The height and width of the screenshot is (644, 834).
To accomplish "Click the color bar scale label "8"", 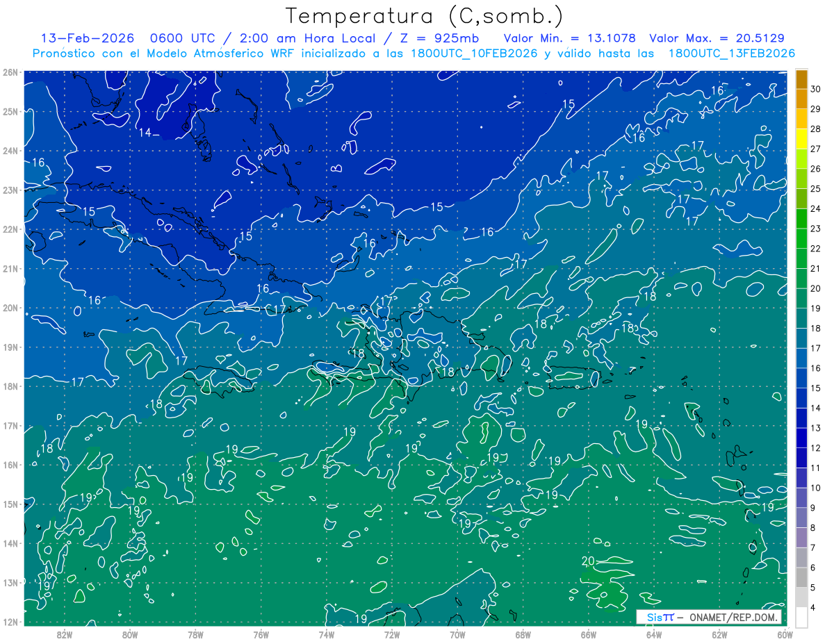I will click(x=814, y=527).
